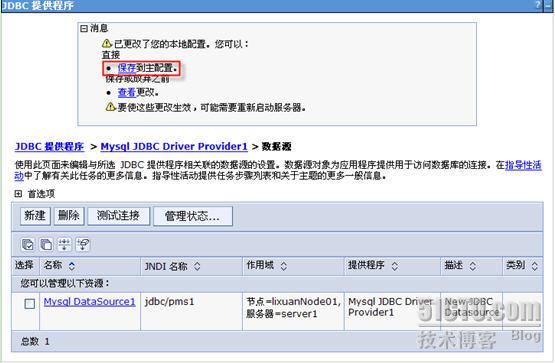This screenshot has height=363, width=555.
Task: Sort by JNDI 名称 column arrows
Action: [197, 266]
